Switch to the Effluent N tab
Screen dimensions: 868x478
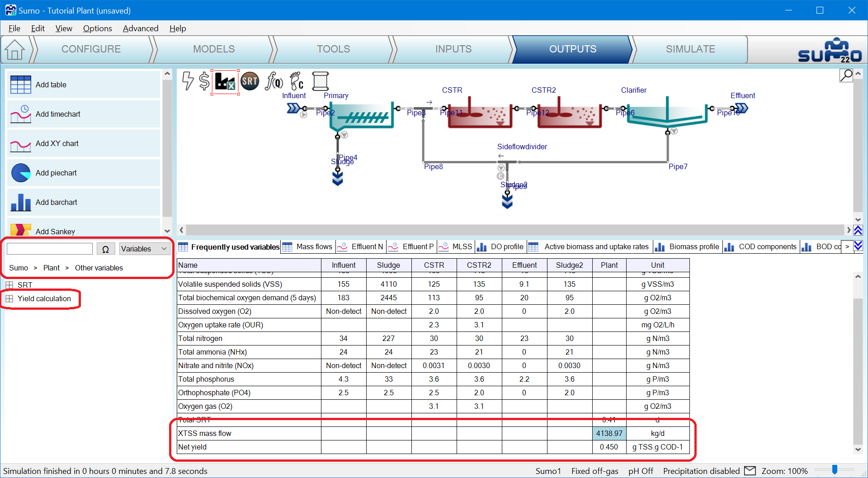coord(367,246)
